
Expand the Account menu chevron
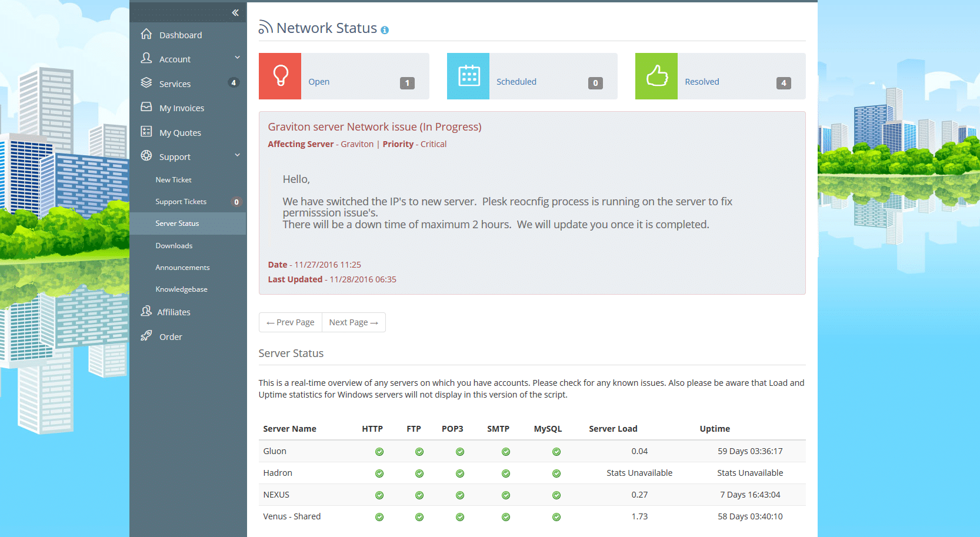(x=238, y=58)
